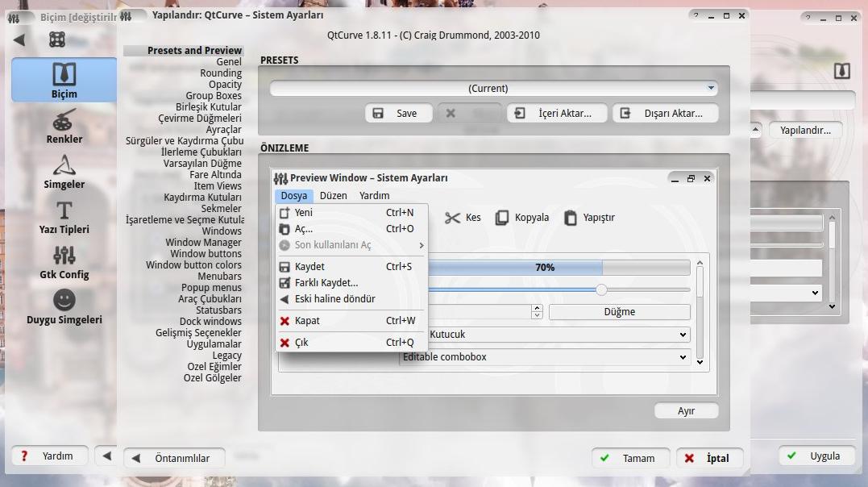The width and height of the screenshot is (868, 487).
Task: Open the Düzen menu
Action: coord(333,196)
